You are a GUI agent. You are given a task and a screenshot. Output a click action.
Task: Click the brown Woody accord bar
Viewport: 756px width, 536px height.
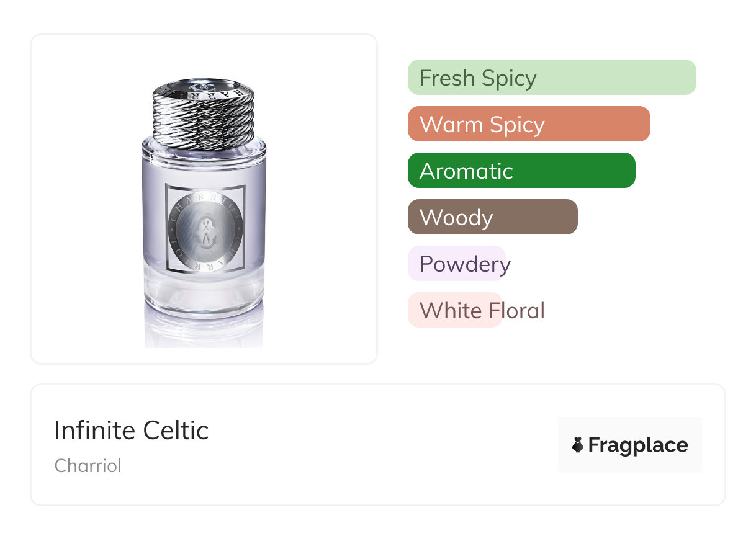pyautogui.click(x=492, y=217)
